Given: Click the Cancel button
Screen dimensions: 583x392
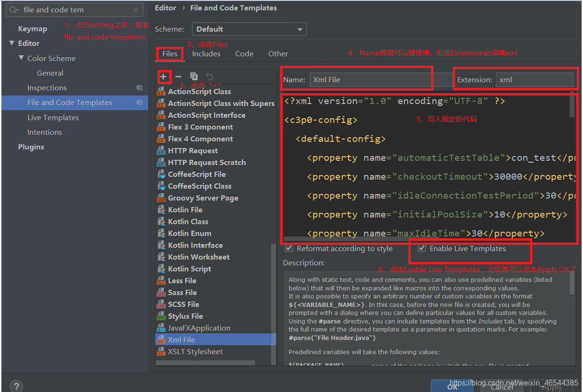Looking at the screenshot, I should pyautogui.click(x=502, y=386).
